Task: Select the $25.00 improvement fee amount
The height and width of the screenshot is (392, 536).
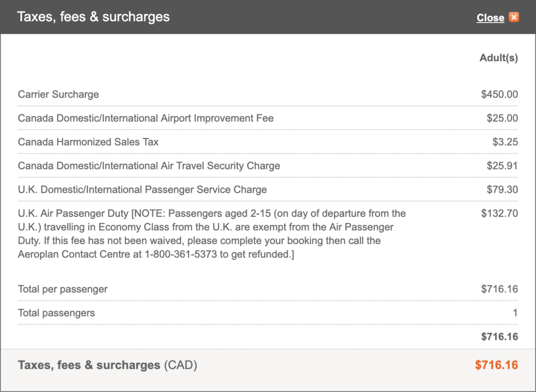Action: (x=502, y=118)
